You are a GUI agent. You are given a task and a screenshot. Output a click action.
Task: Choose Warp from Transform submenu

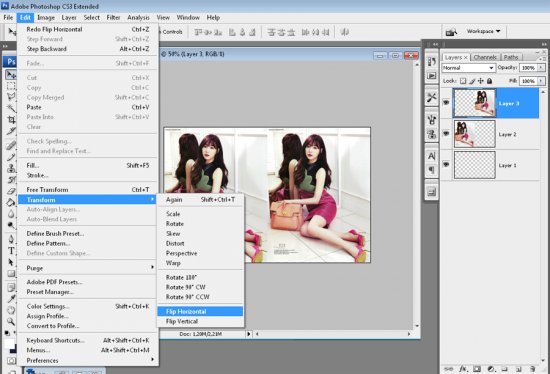(x=200, y=263)
